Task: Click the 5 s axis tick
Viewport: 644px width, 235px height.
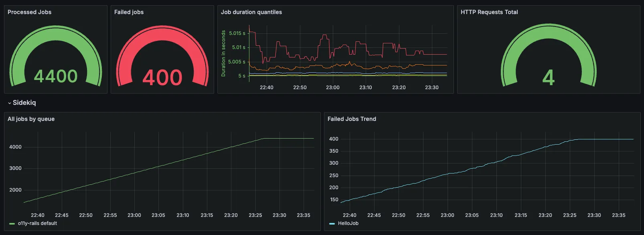Action: tap(242, 76)
